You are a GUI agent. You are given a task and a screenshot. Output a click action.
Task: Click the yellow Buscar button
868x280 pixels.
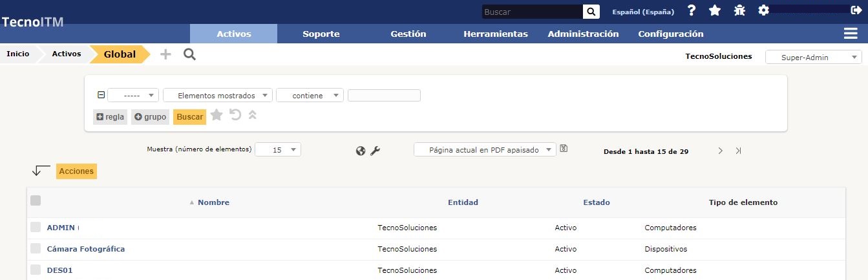coord(189,117)
